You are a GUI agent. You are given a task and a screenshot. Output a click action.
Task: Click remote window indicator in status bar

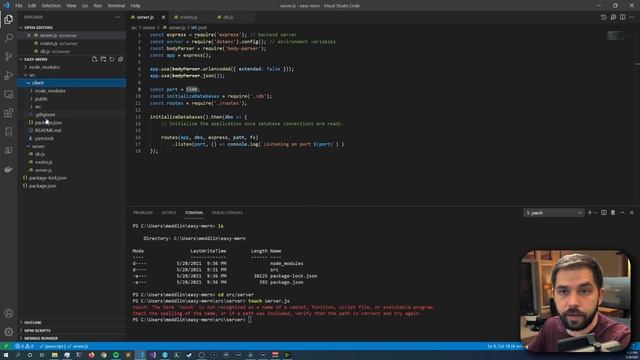click(x=6, y=346)
